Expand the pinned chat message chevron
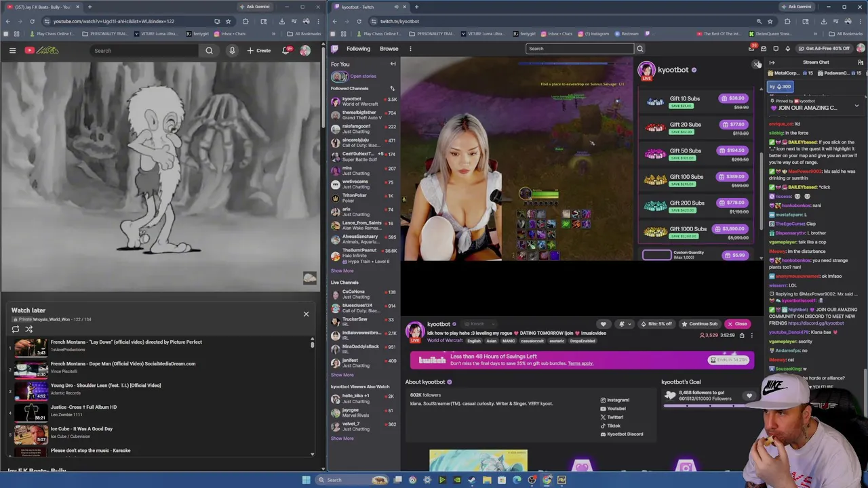This screenshot has width=868, height=488. [856, 106]
